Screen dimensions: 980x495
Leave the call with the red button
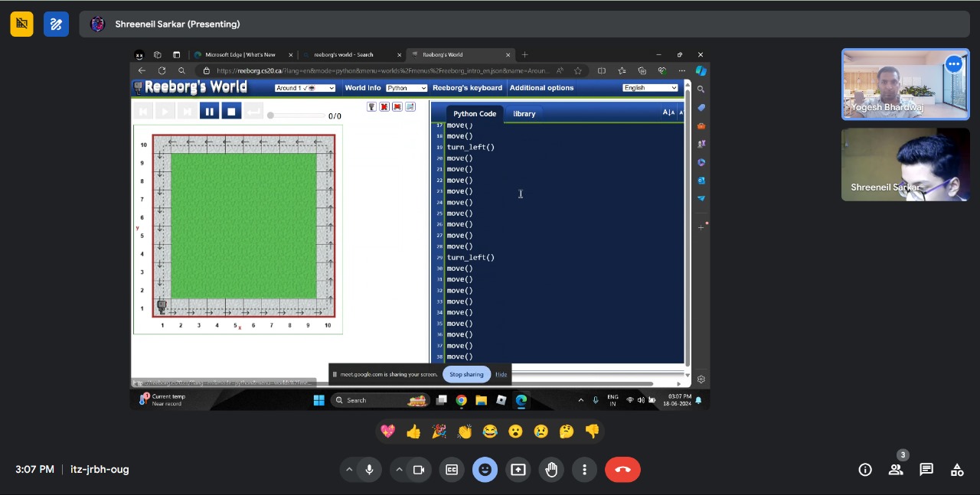click(622, 470)
